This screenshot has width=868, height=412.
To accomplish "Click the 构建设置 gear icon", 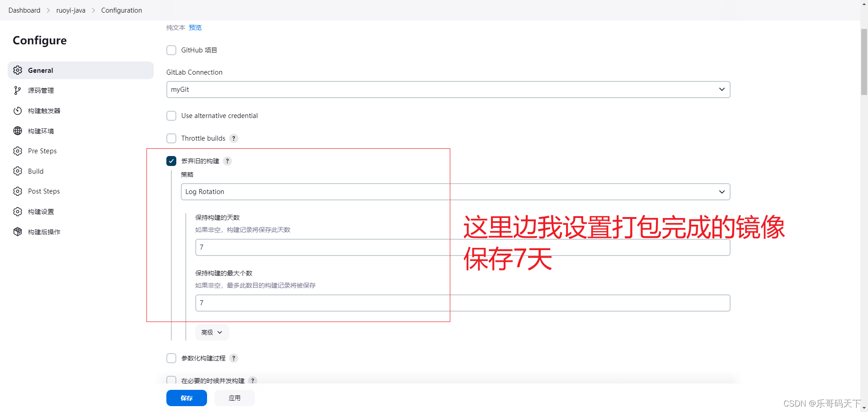I will pos(18,212).
